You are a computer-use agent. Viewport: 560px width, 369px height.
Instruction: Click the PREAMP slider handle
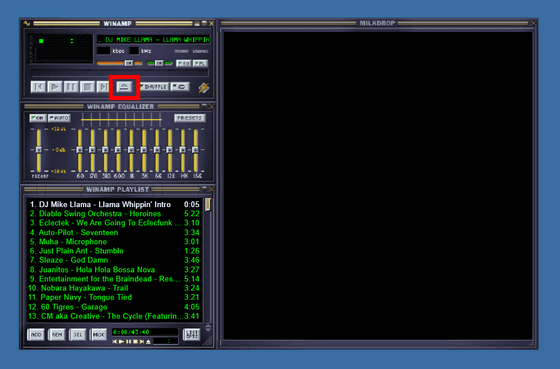click(x=39, y=150)
